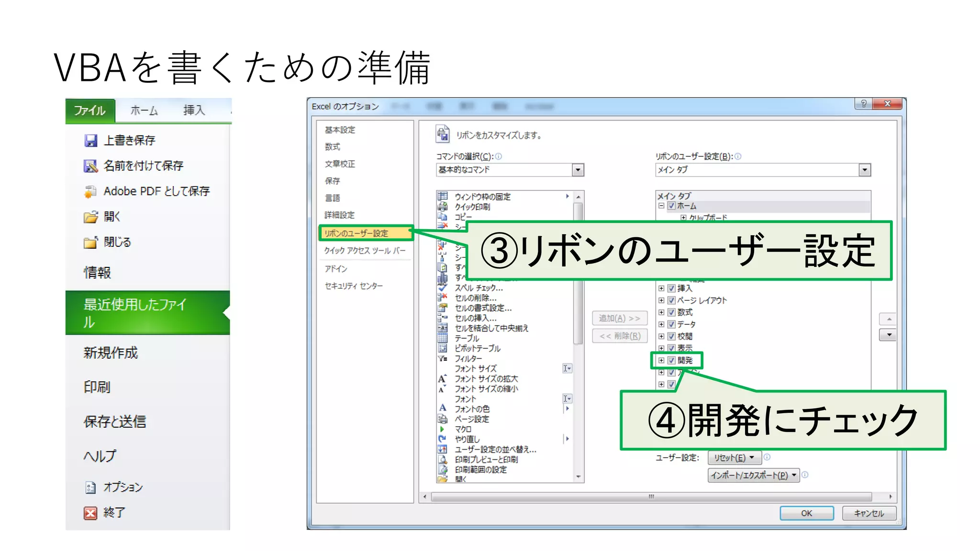This screenshot has width=980, height=551.
Task: Expand the ページ レイアウト tree node
Action: point(661,300)
